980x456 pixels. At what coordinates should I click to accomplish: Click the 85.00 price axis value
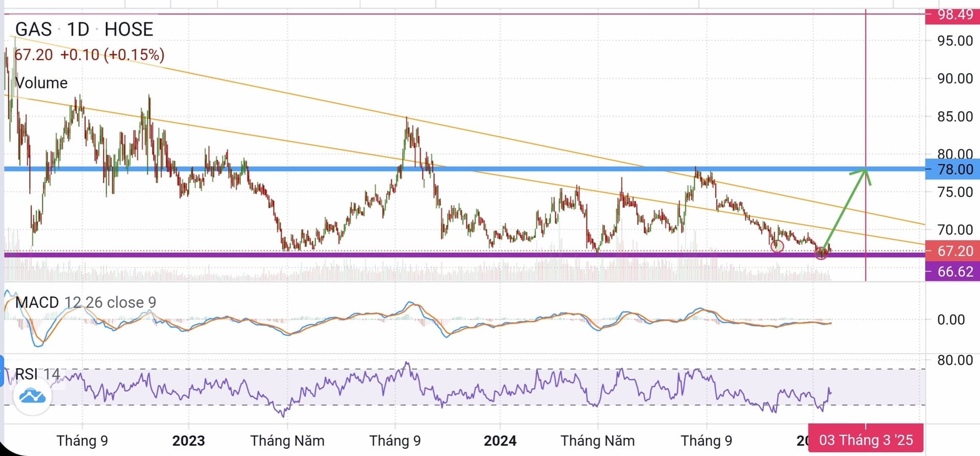pos(955,116)
